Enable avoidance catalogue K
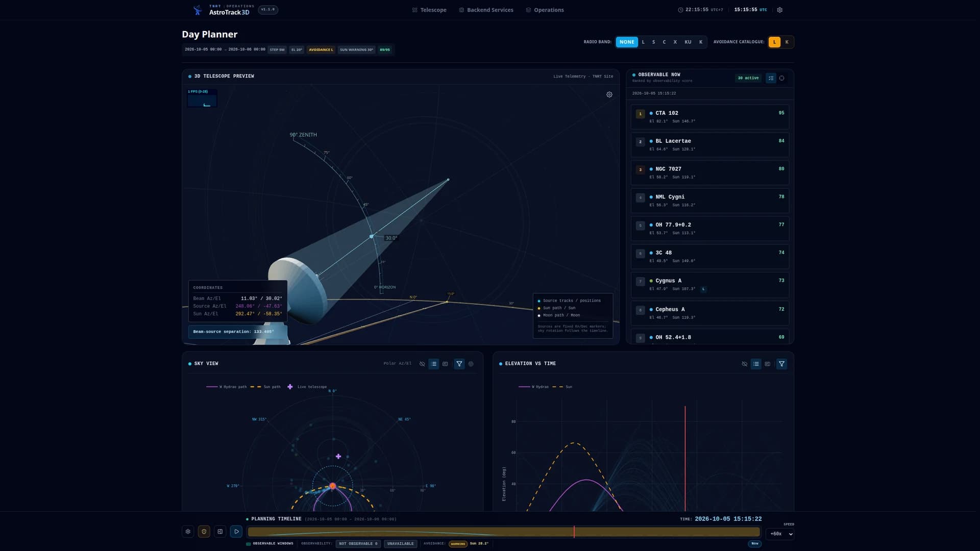Viewport: 980px width, 551px height. point(787,42)
